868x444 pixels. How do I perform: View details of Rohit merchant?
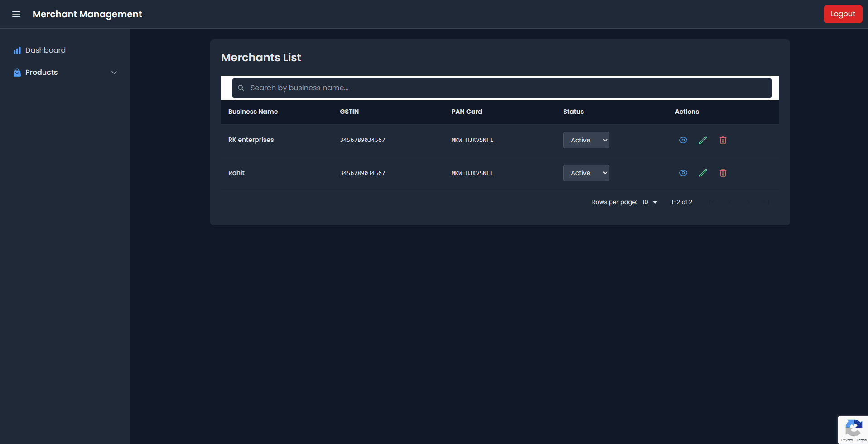(x=683, y=173)
